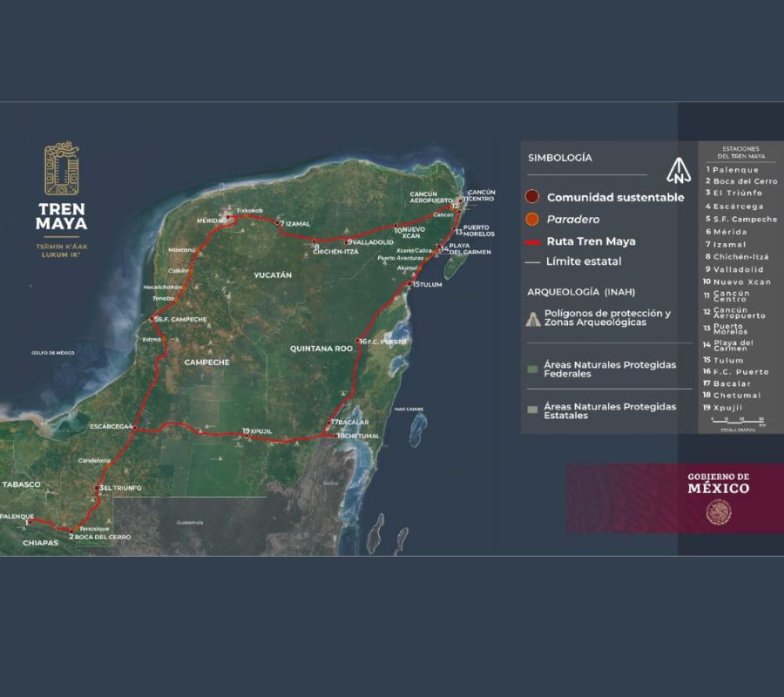
Task: Click the YUCATÁN state label on map
Action: pyautogui.click(x=273, y=275)
